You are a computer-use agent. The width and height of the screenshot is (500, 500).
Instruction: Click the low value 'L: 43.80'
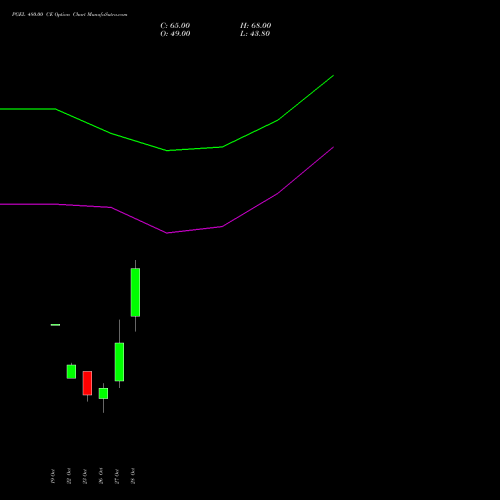[x=255, y=34]
